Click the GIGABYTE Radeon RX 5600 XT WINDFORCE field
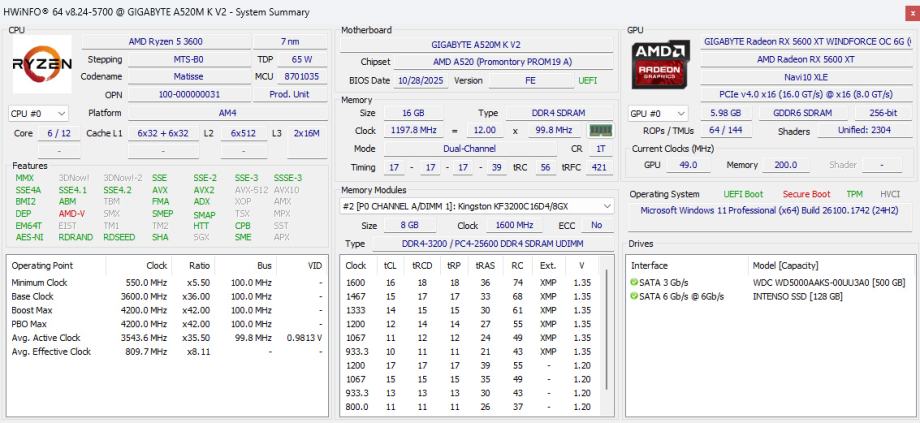The height and width of the screenshot is (423, 920). click(x=807, y=42)
